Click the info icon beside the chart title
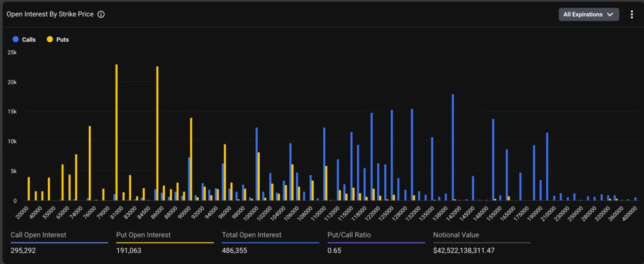Screen dimensions: 644x264 click(101, 14)
